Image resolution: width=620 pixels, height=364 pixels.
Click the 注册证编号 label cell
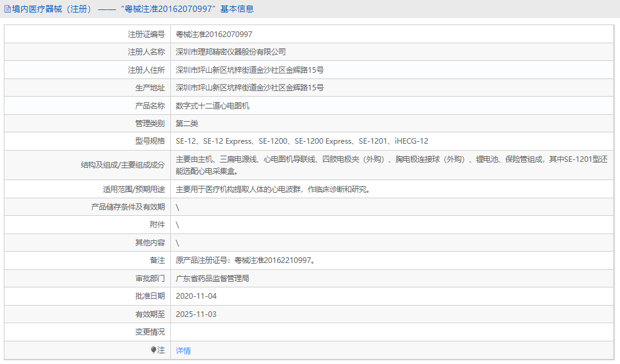(x=87, y=35)
